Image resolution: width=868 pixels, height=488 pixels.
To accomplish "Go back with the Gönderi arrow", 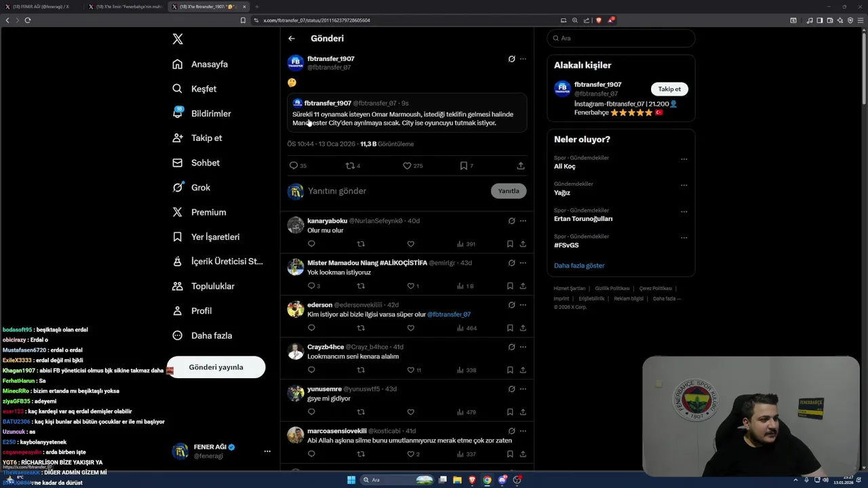I will click(292, 39).
